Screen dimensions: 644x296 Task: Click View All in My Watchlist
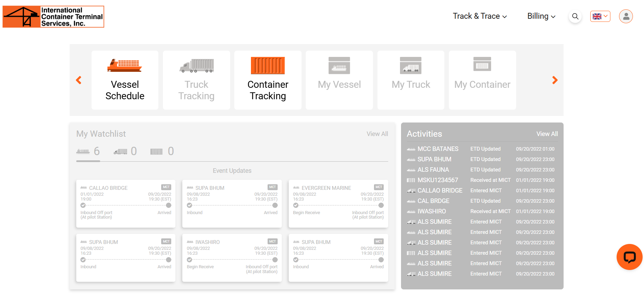click(377, 134)
